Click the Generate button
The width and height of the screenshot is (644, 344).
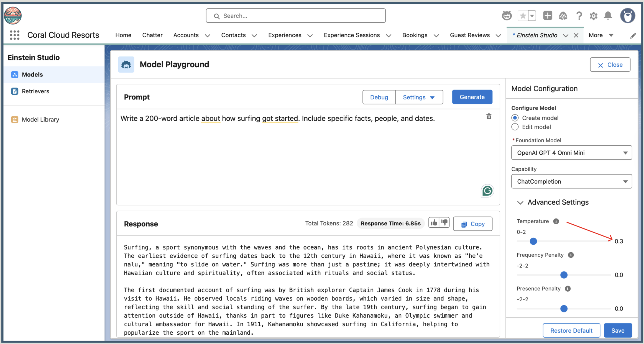472,97
